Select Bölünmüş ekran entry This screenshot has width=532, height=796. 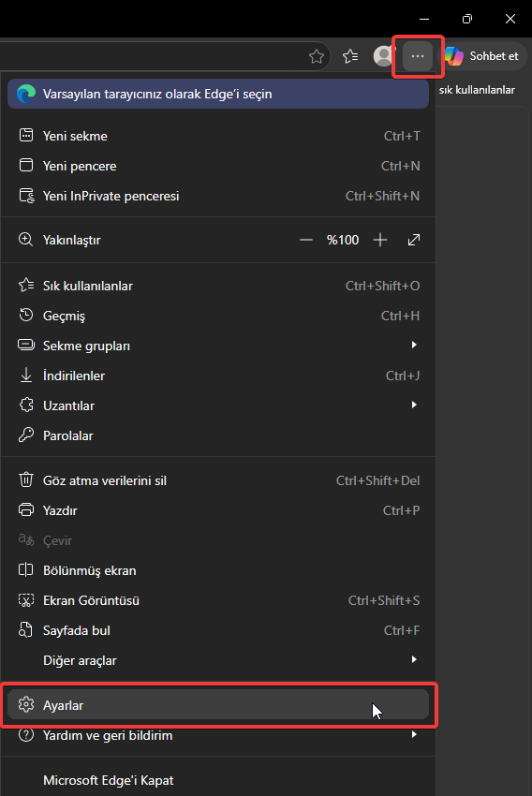[218, 570]
